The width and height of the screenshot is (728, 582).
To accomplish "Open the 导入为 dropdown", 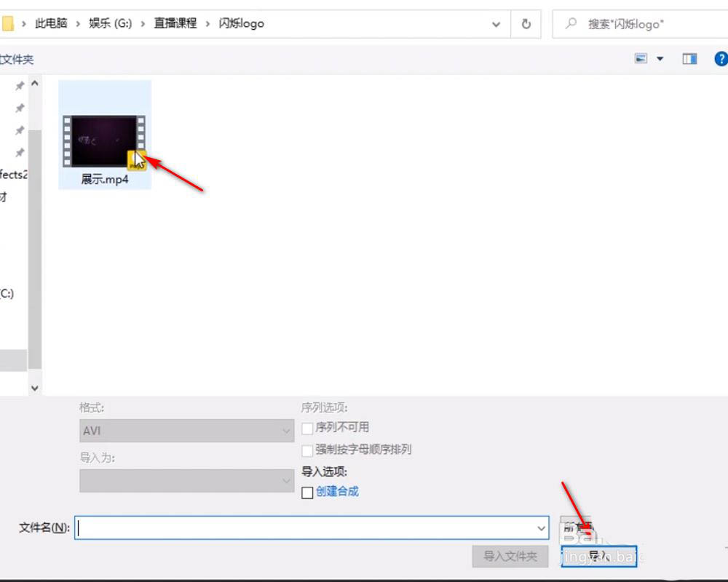I will point(186,481).
